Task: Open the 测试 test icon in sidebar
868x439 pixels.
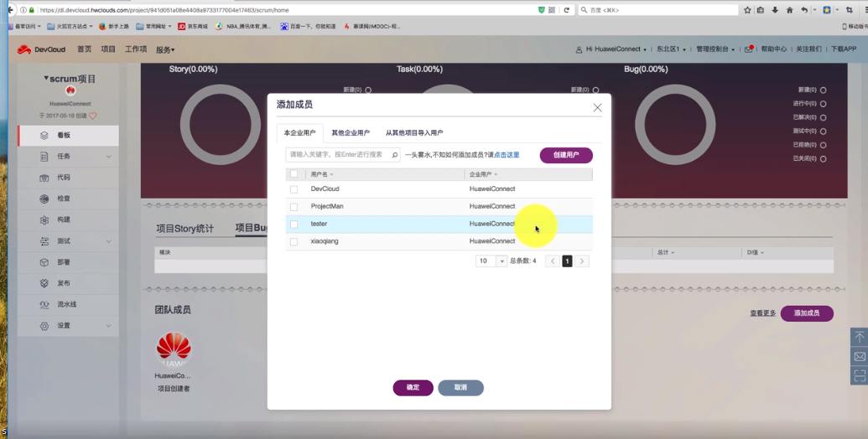Action: pos(44,241)
